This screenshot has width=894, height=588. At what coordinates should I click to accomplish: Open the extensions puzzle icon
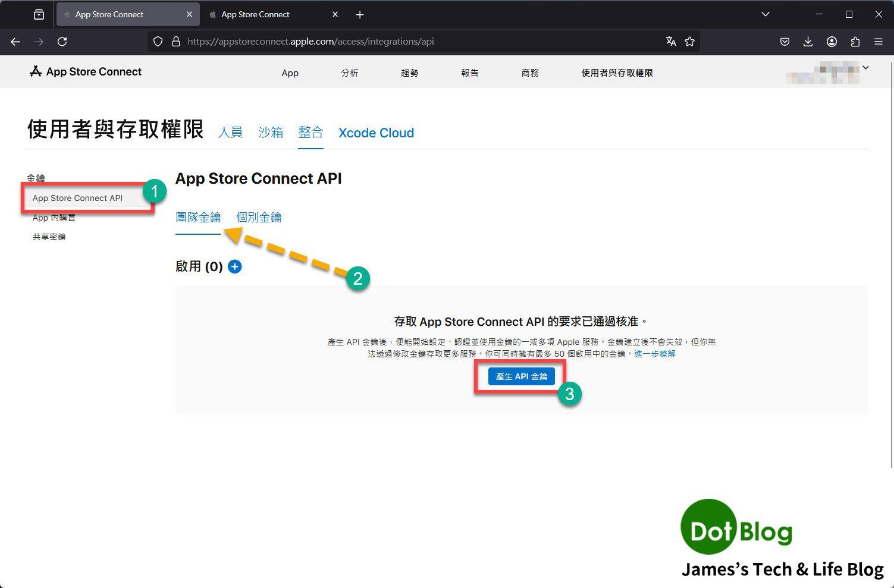coord(855,42)
